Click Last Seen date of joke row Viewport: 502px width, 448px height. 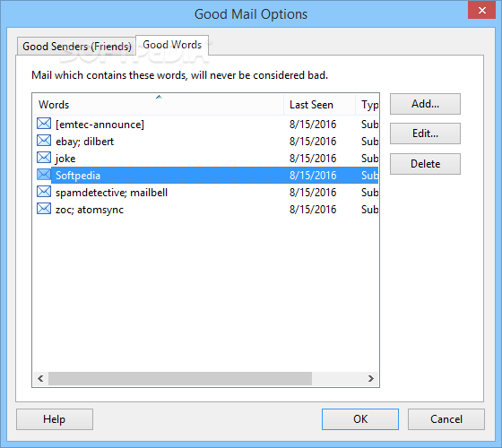click(x=313, y=159)
